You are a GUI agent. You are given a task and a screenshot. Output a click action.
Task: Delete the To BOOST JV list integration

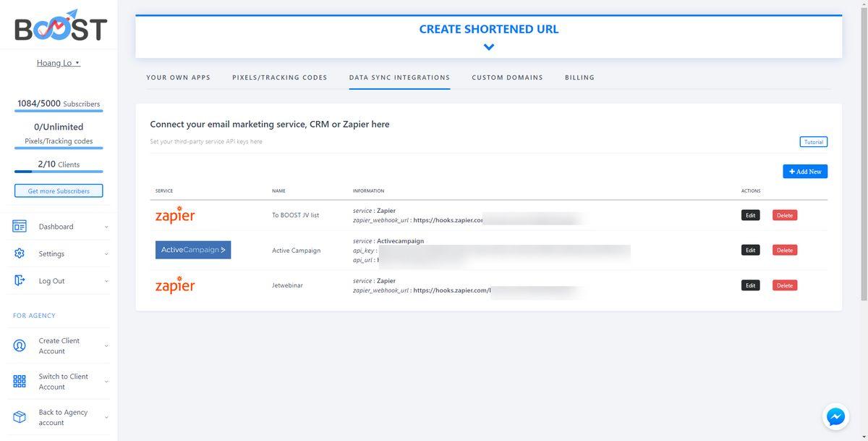pos(785,215)
